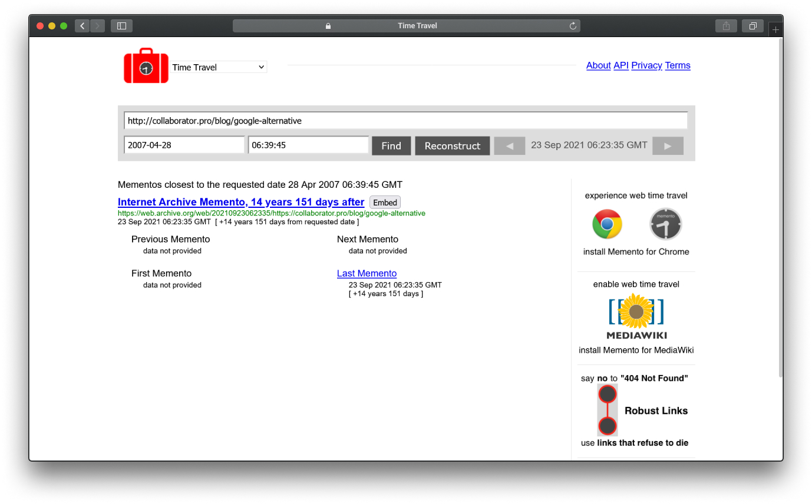Click the URL input field
Screen dimensions: 812x504
coord(405,121)
